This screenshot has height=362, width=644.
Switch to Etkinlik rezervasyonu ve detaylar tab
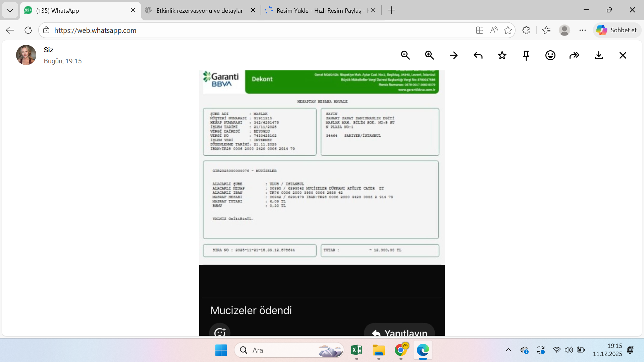point(200,10)
